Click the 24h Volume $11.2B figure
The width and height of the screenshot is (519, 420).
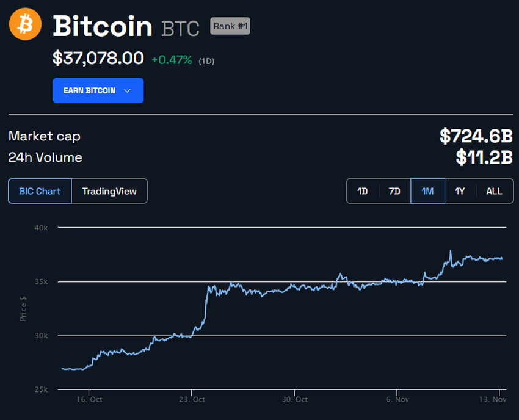[484, 157]
